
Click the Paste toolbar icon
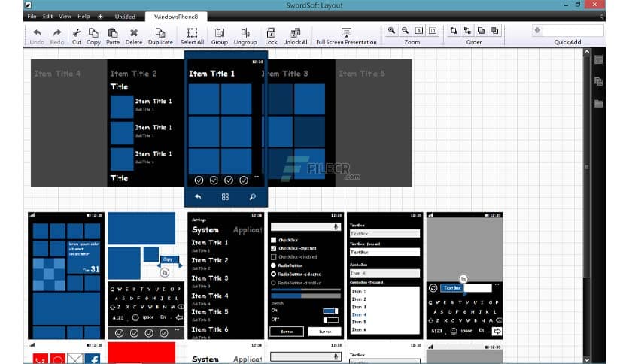click(113, 32)
